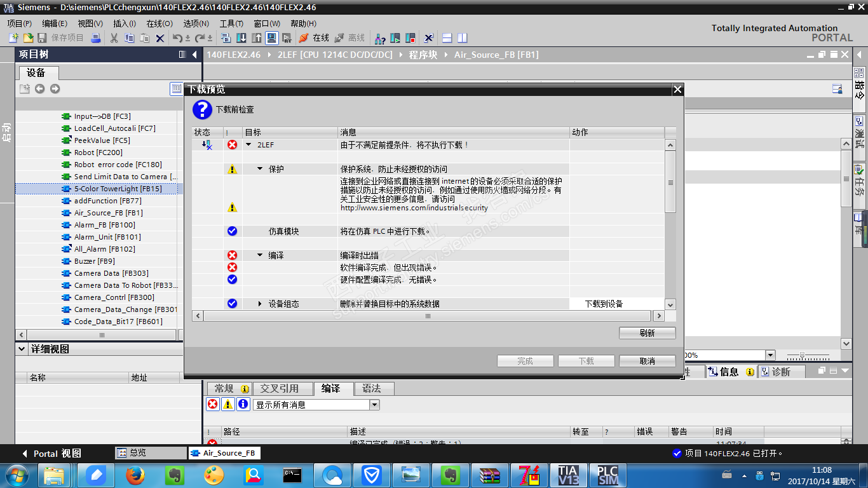Click the Go offline (离线) toolbar button
Image resolution: width=868 pixels, height=488 pixels.
point(350,38)
